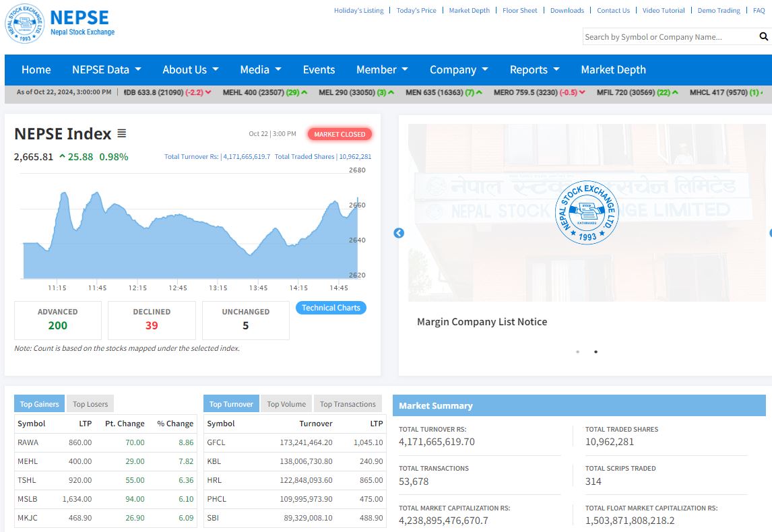Click the Market Summary header bar
Image resolution: width=772 pixels, height=532 pixels.
(579, 405)
